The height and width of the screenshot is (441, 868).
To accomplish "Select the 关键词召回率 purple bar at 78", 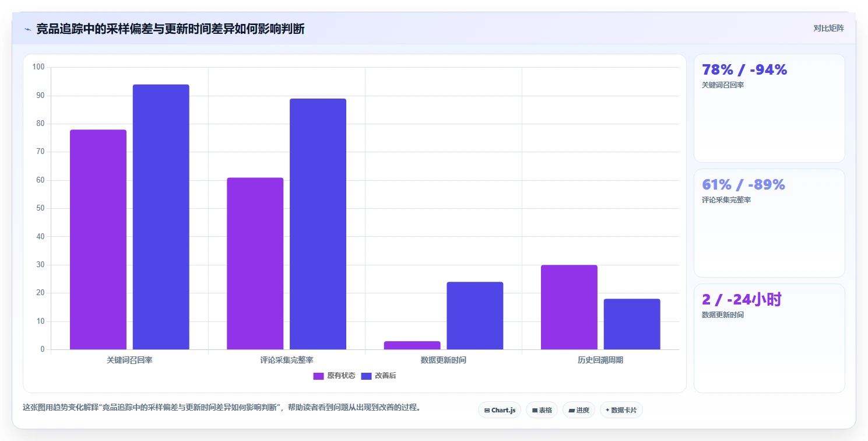I will pos(98,240).
